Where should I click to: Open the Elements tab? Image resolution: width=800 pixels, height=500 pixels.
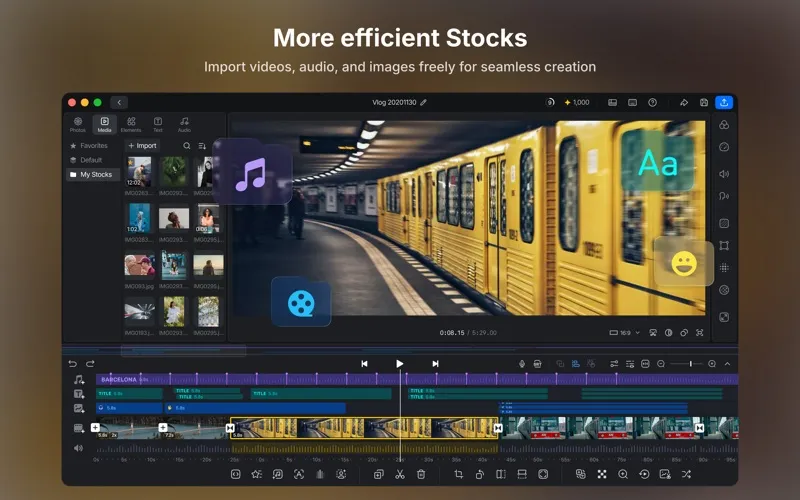click(x=131, y=124)
